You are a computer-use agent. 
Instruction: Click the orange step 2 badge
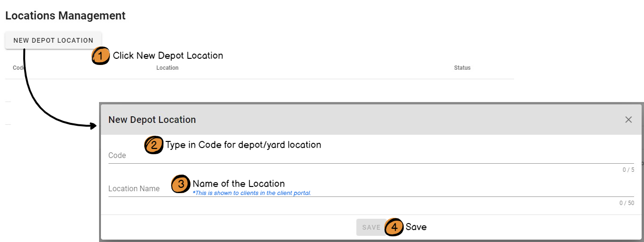[x=154, y=145]
